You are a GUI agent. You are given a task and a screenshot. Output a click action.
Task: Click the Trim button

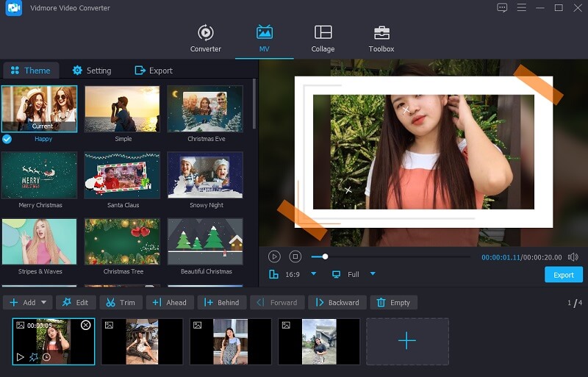point(121,302)
